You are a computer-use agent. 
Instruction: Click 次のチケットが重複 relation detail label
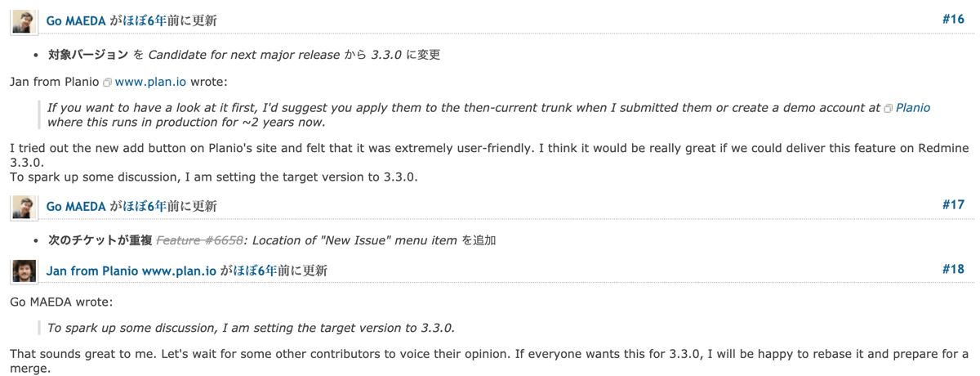[x=100, y=240]
